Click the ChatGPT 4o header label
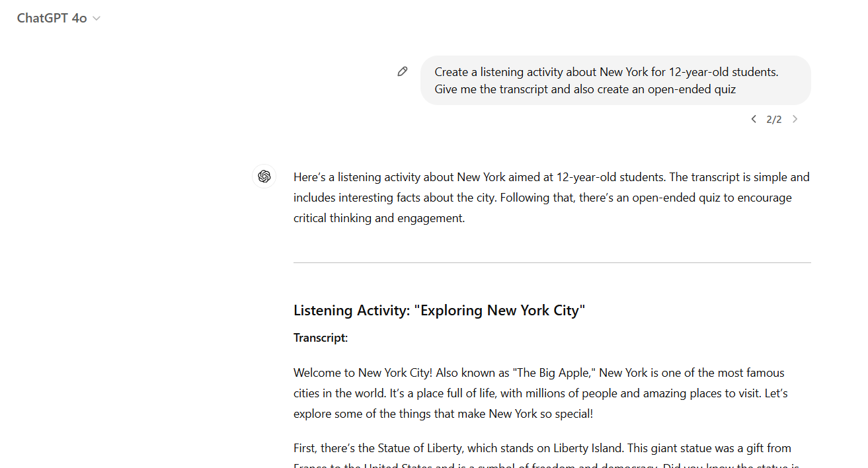 point(52,18)
